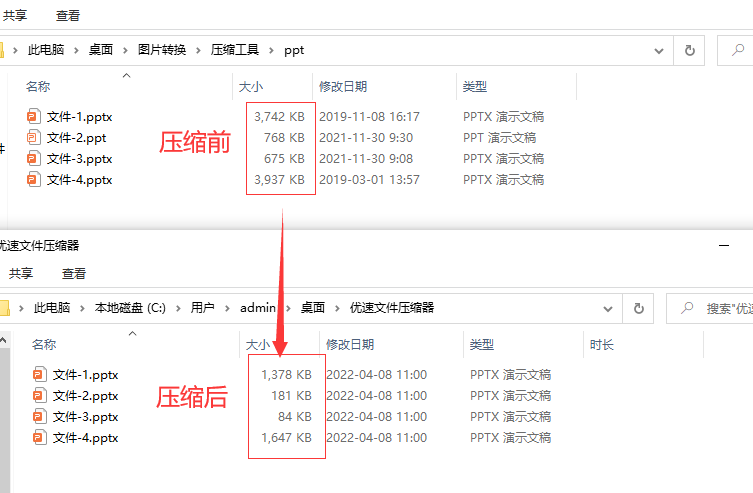Screen dimensions: 753x493
Task: Expand chevron after 压缩工具 breadcrumb
Action: [x=271, y=50]
